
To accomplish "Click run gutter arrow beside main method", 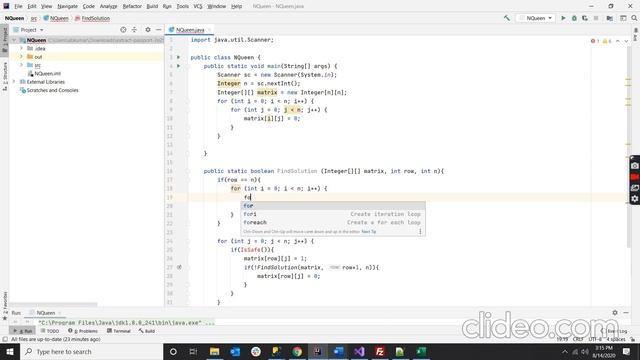I will click(x=178, y=66).
